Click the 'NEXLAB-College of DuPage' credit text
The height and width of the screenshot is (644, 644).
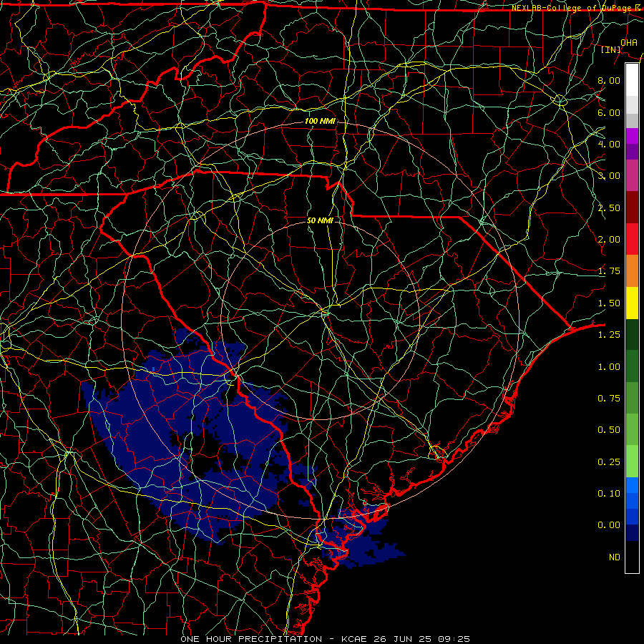[572, 8]
